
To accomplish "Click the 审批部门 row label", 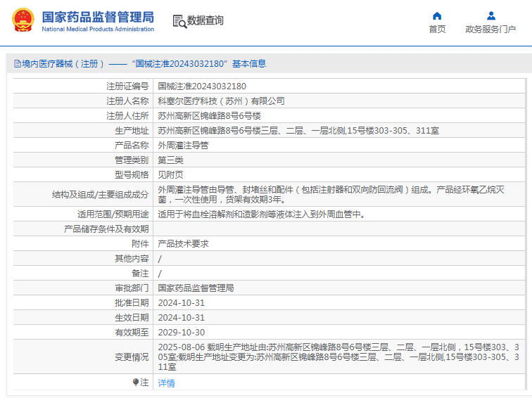I will click(132, 288).
